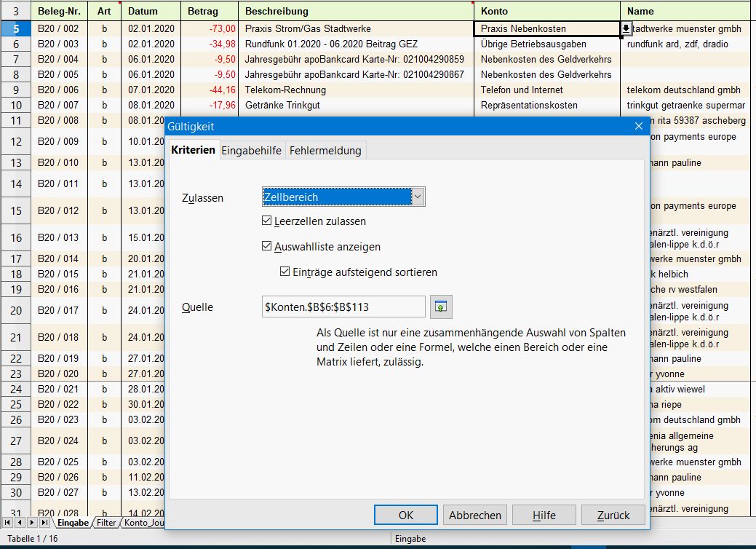This screenshot has height=549, width=756.
Task: Confirm the dialog with OK
Action: [x=405, y=515]
